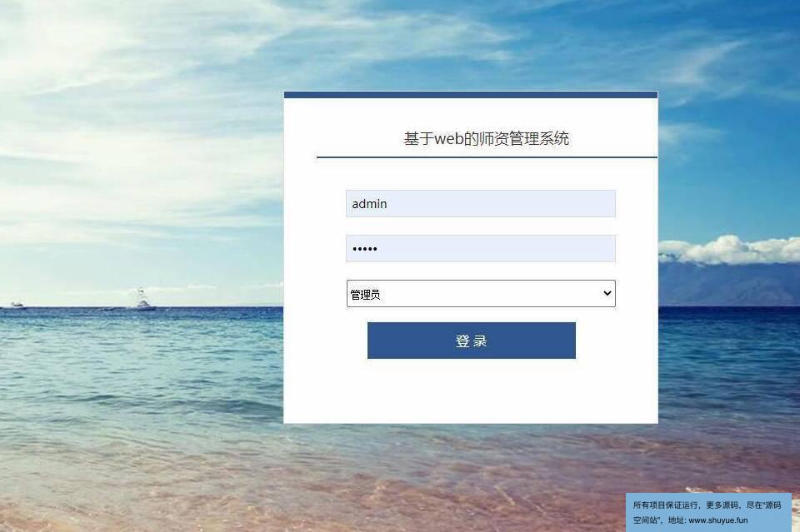Click the small boat at far left horizon
The image size is (800, 532).
[17, 306]
